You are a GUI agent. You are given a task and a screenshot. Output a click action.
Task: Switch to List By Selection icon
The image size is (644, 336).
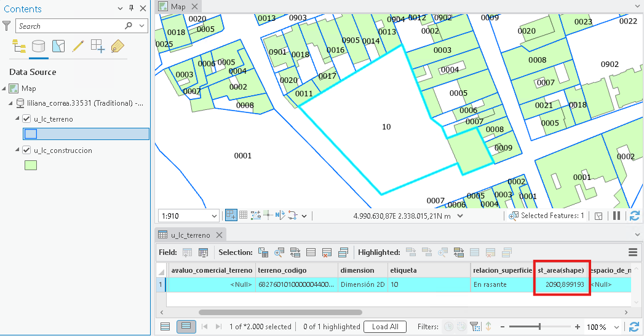pyautogui.click(x=58, y=46)
